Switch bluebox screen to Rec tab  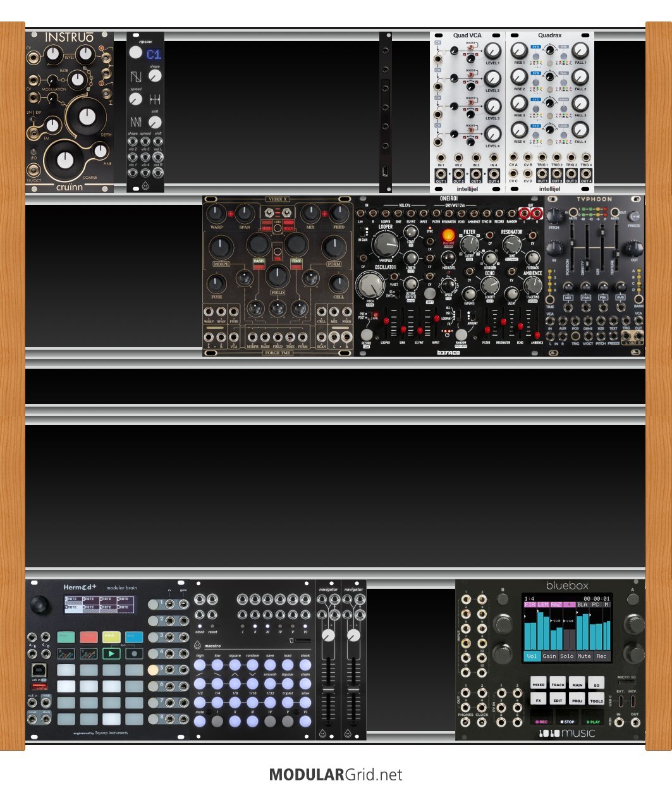coord(602,656)
